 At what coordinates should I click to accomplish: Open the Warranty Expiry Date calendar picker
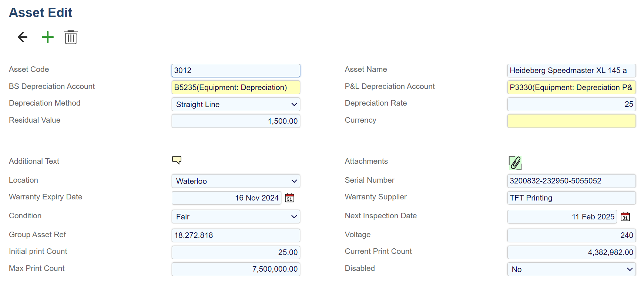pyautogui.click(x=289, y=198)
